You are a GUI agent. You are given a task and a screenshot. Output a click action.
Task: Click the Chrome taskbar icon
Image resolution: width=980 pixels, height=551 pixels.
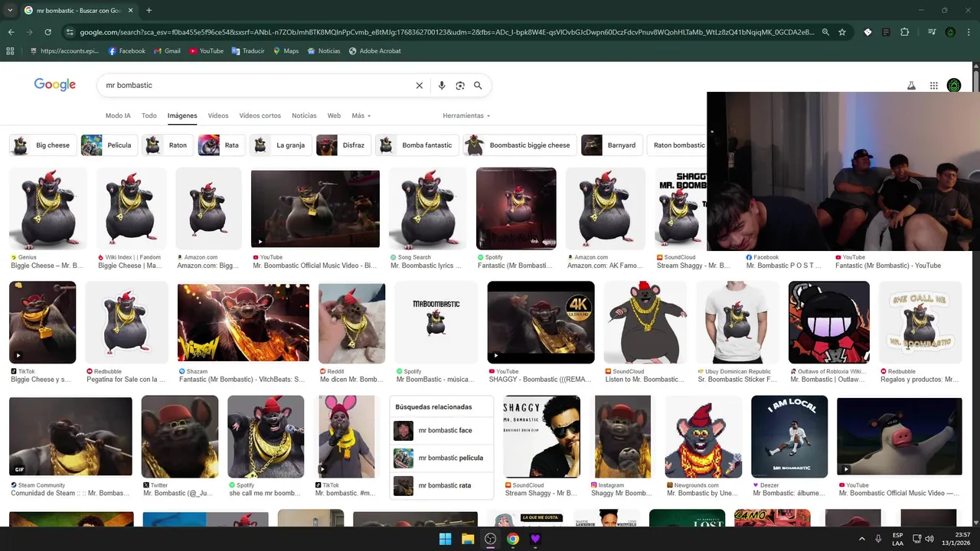point(513,539)
